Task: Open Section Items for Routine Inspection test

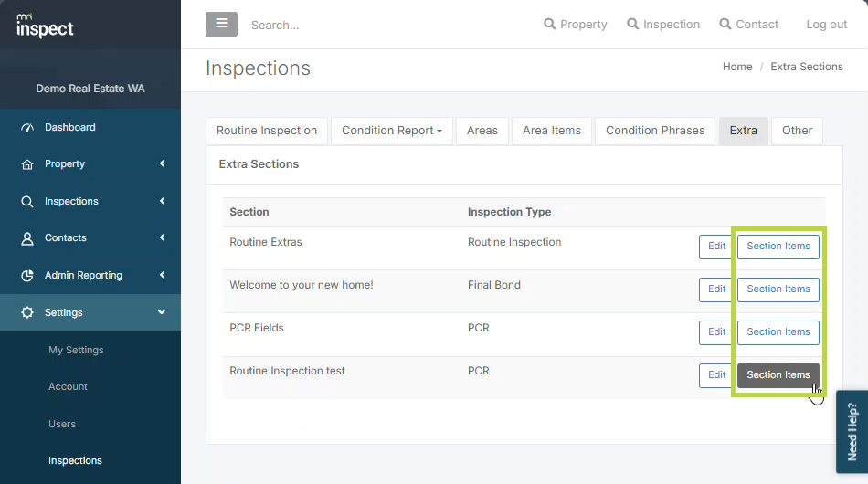Action: tap(778, 375)
